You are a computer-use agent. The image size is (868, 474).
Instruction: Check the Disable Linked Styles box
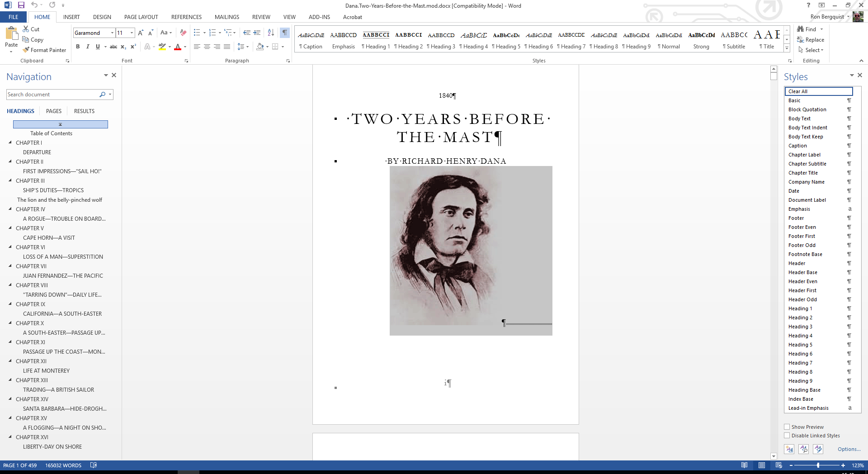787,436
